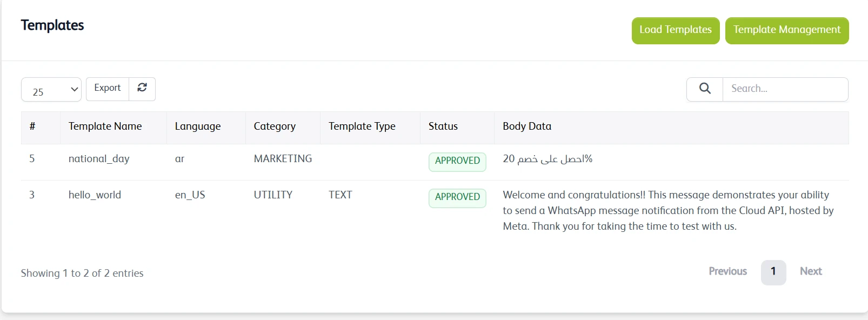Sort by Language column header
Image resolution: width=868 pixels, height=320 pixels.
(x=198, y=126)
